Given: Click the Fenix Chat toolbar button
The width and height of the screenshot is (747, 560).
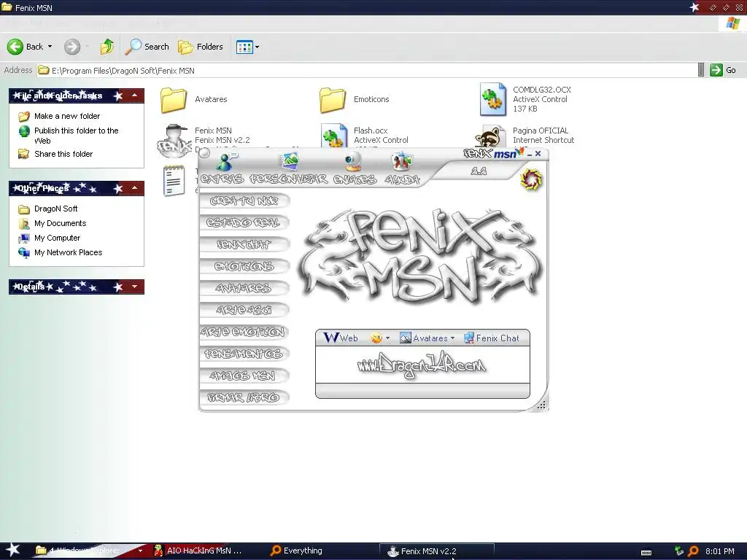Looking at the screenshot, I should [492, 338].
